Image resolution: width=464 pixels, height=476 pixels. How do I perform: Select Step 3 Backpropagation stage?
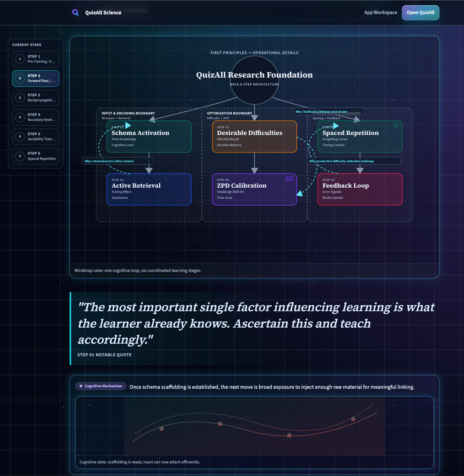(36, 98)
